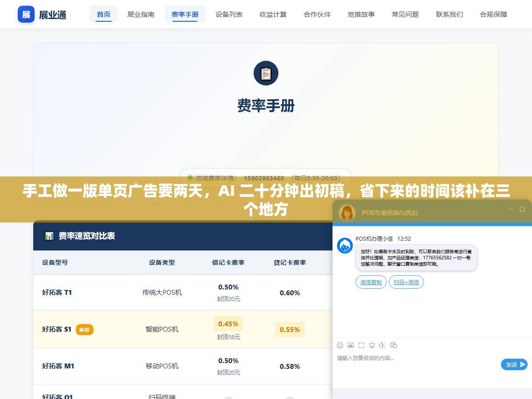This screenshot has height=399, width=532.
Task: Click the image upload icon in chat
Action: (351, 345)
